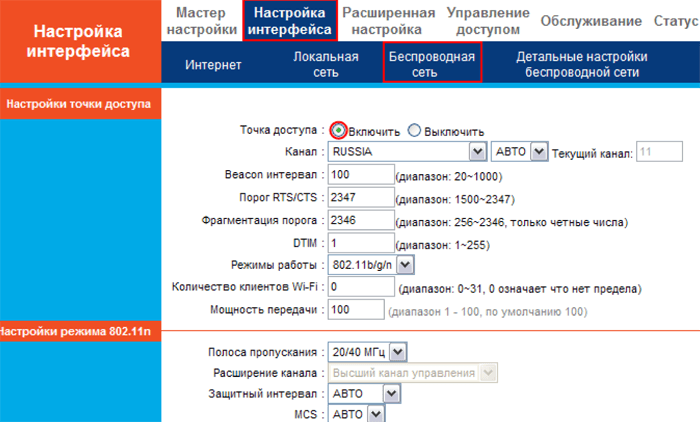Select the Настройка интерфейса tab

coord(290,21)
